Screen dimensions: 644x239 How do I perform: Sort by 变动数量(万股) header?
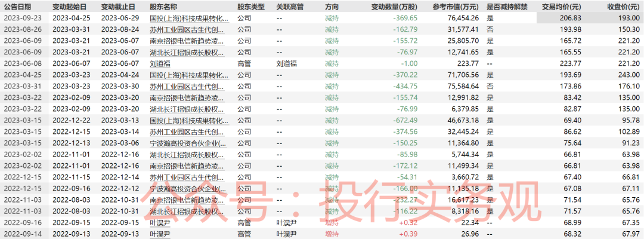point(394,7)
